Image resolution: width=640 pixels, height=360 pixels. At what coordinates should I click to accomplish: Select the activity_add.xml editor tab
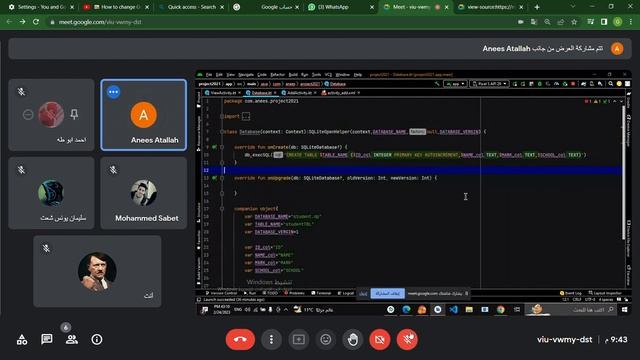[340, 93]
